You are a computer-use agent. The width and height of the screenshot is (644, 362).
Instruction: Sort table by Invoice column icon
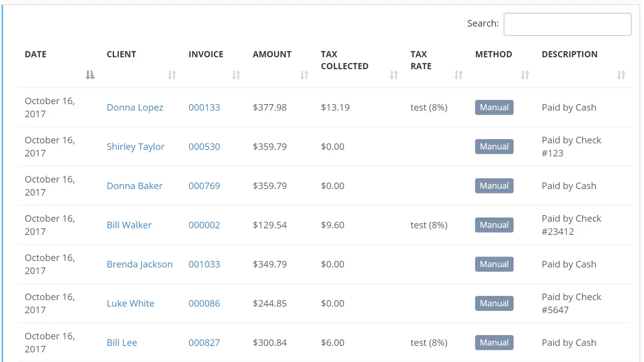[236, 75]
